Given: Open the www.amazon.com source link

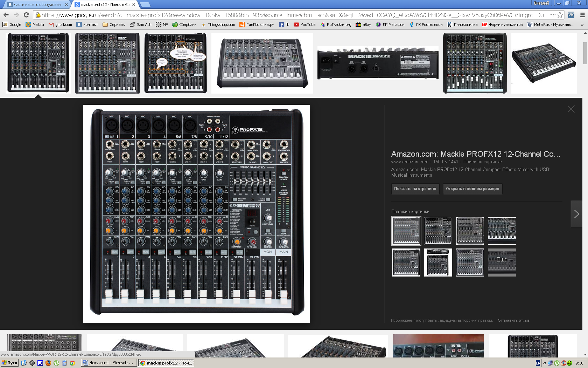Looking at the screenshot, I should click(x=409, y=162).
